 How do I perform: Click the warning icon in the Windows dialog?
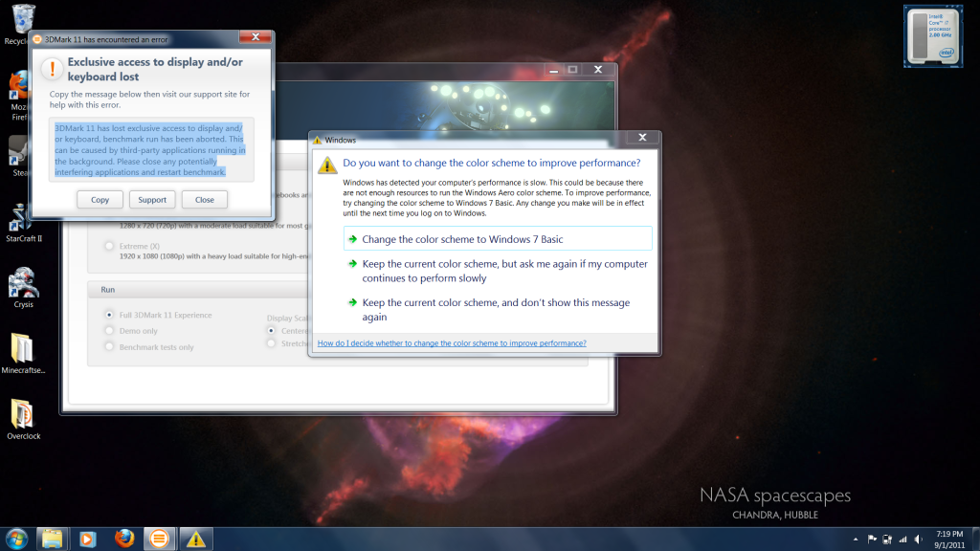point(327,165)
